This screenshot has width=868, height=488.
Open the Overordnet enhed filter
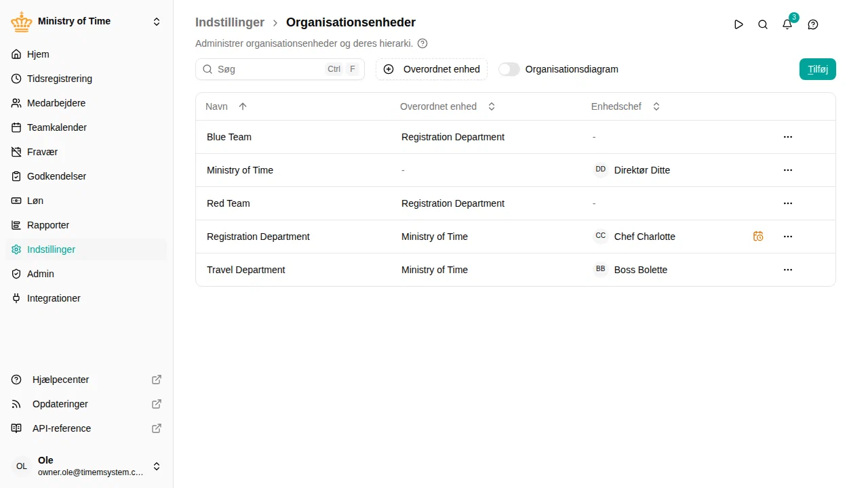[x=431, y=69]
